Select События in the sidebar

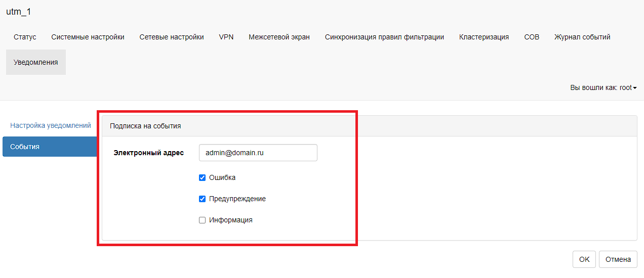pyautogui.click(x=50, y=147)
